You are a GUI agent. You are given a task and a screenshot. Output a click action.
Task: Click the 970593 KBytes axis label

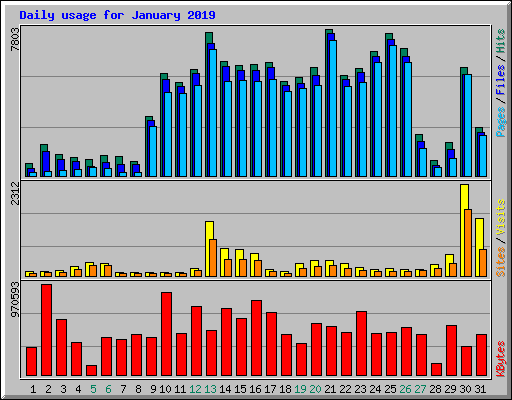point(15,299)
